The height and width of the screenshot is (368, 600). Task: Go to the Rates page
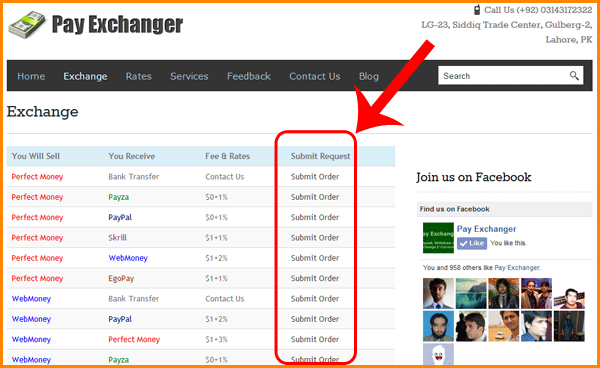139,76
